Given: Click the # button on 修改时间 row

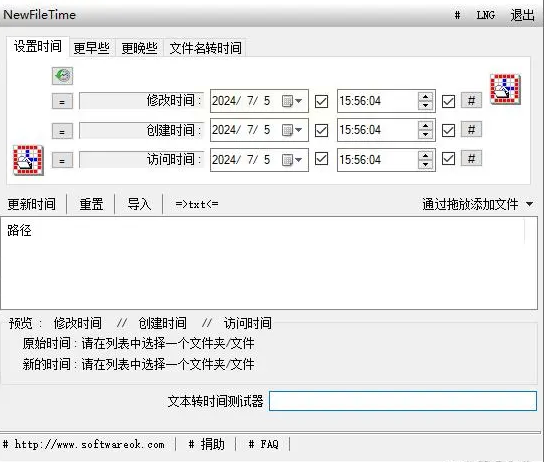Looking at the screenshot, I should (471, 101).
